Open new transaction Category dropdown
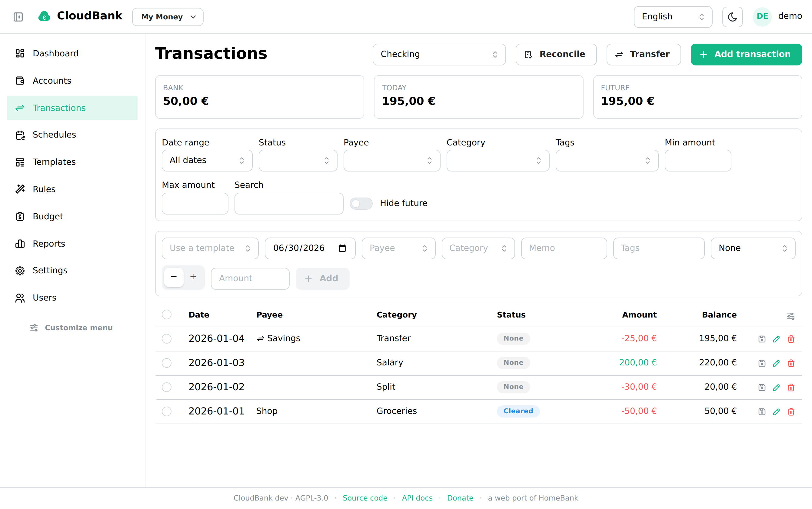Viewport: 812px width, 509px height. click(478, 248)
